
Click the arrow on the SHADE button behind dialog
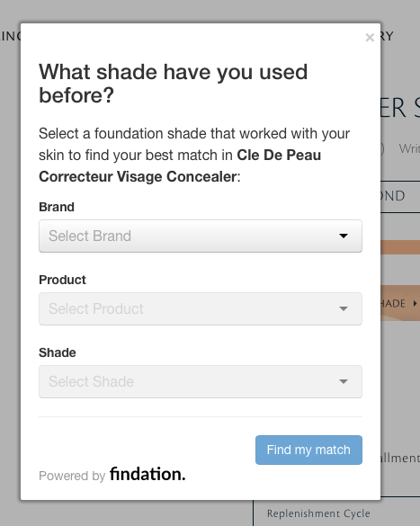tap(415, 303)
